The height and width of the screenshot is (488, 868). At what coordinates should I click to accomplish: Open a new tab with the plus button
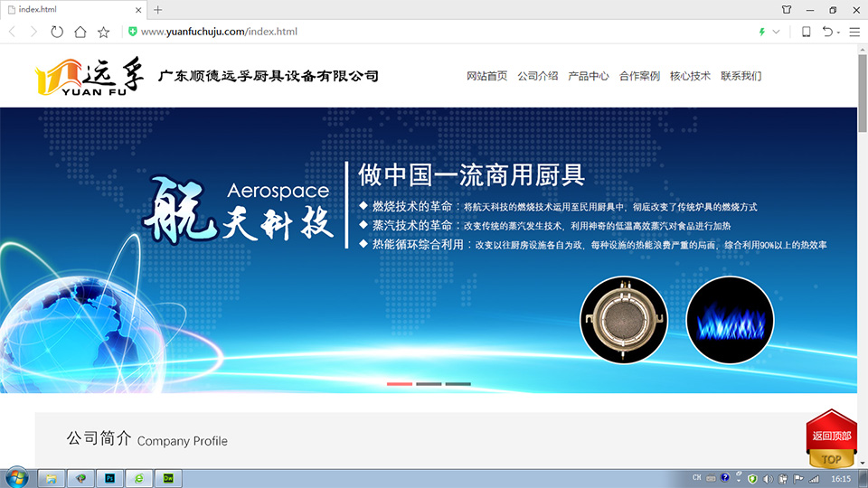158,10
